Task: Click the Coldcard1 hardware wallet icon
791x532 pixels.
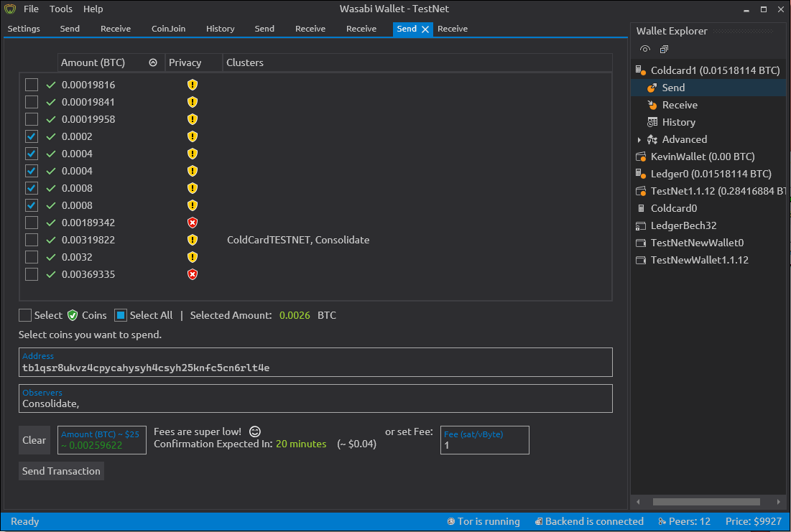Action: point(641,70)
